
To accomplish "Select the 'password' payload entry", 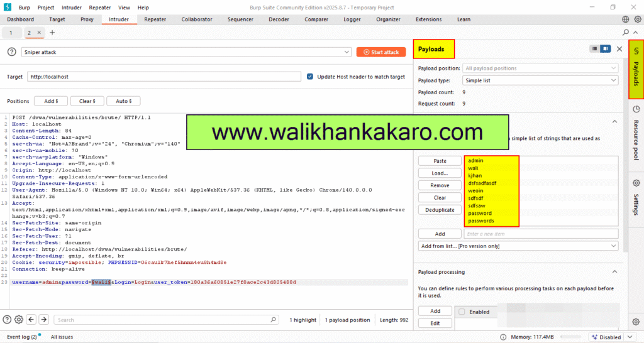I will click(x=480, y=213).
